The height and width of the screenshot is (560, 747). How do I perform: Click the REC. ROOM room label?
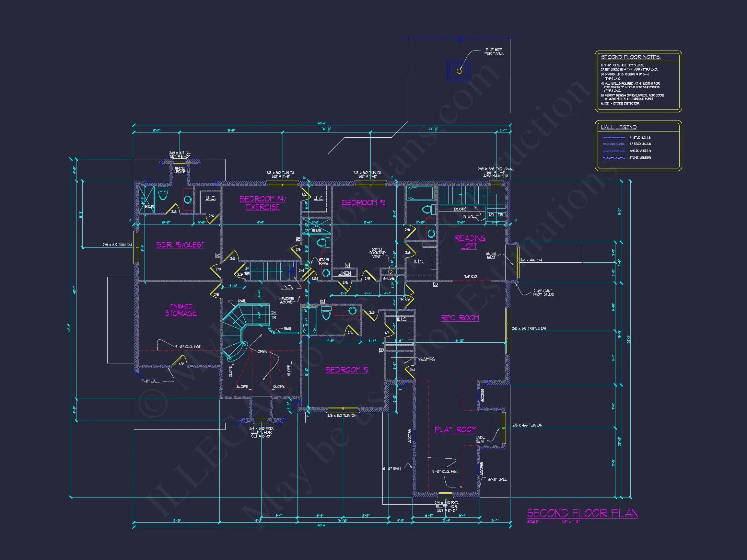point(460,318)
